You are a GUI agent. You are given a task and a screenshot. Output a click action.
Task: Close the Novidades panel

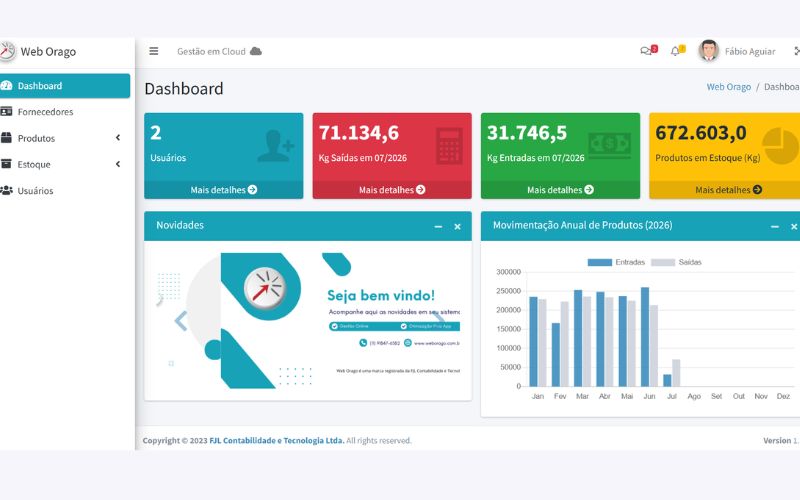457,227
